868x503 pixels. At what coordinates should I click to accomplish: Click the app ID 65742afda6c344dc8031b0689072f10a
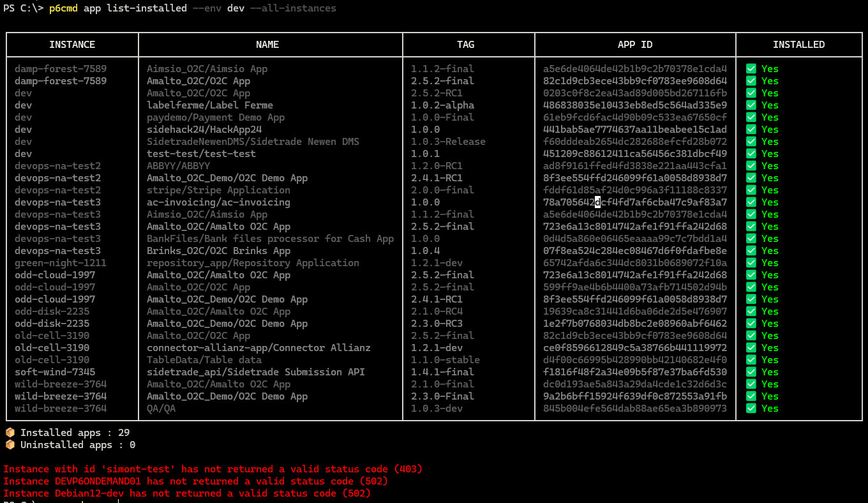[635, 263]
